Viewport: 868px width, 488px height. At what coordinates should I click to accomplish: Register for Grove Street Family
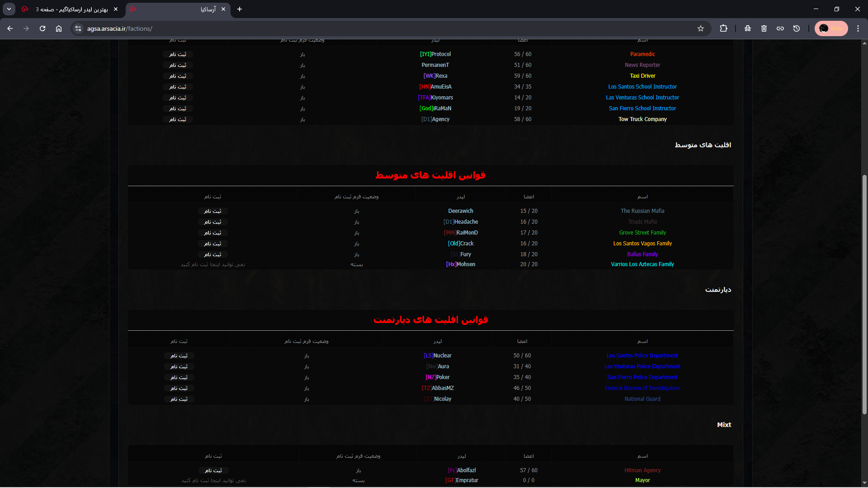pos(212,233)
